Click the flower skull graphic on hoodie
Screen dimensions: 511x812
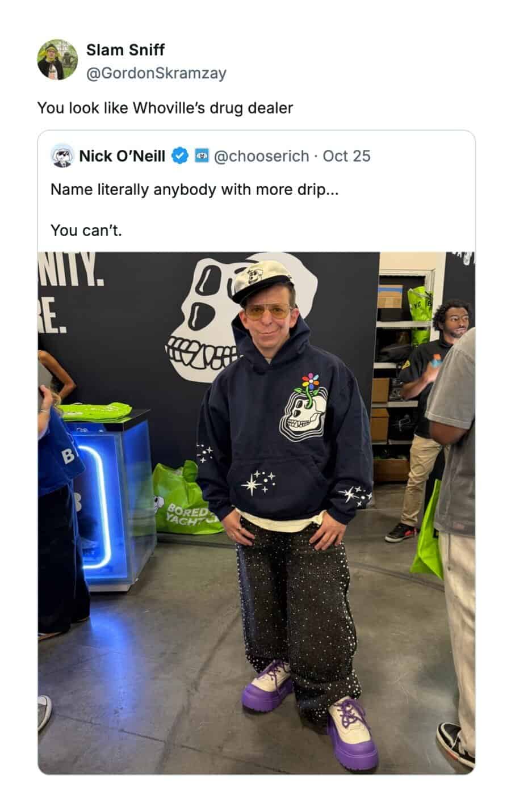click(x=303, y=407)
